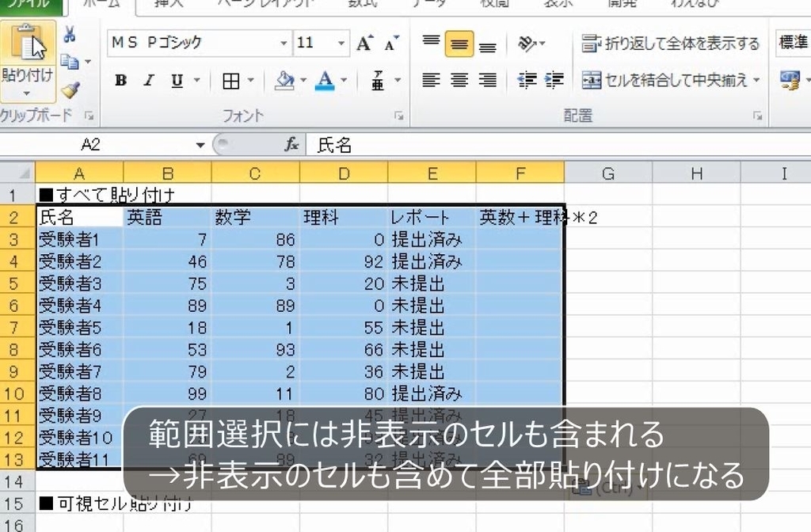
Task: Open the font name dropdown
Action: click(284, 41)
